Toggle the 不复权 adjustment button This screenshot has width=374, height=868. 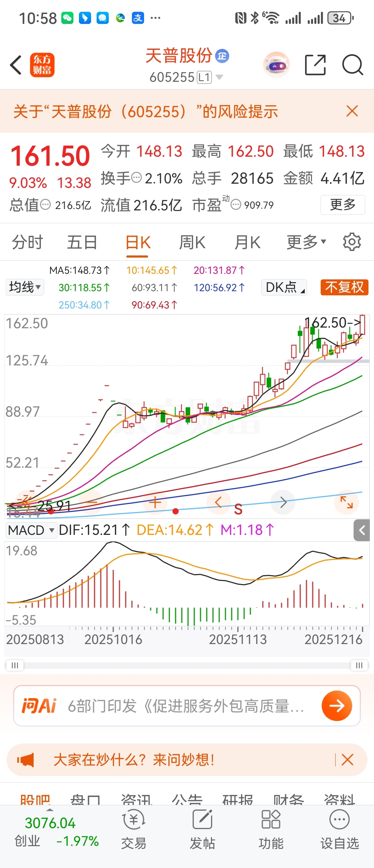pyautogui.click(x=345, y=287)
